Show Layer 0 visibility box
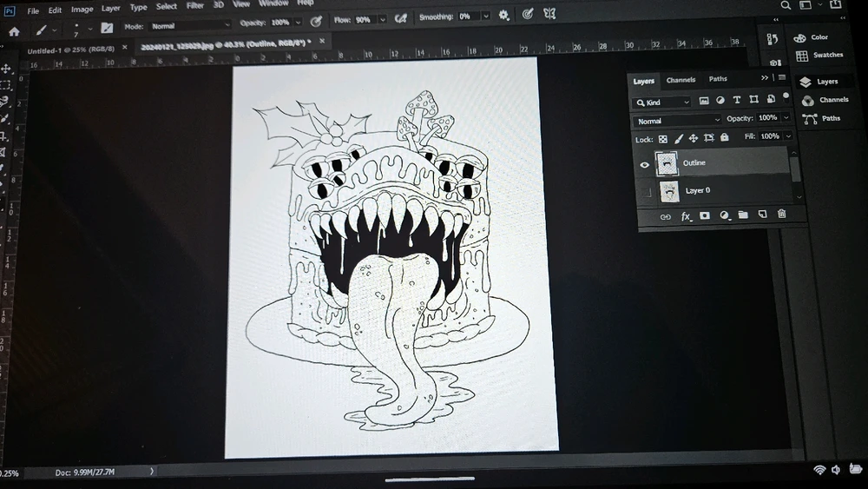Image resolution: width=868 pixels, height=489 pixels. tap(646, 193)
